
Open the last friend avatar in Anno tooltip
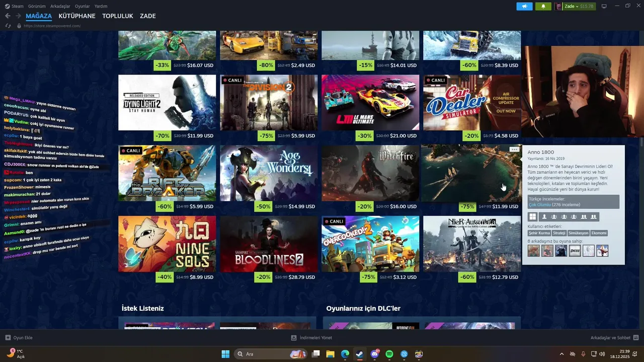(x=602, y=250)
